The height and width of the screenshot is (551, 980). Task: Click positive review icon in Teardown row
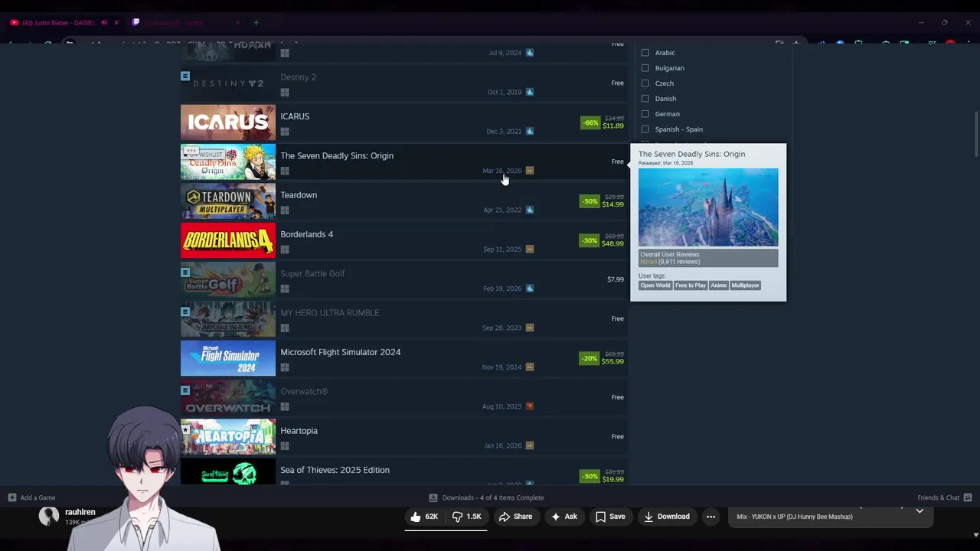pos(530,210)
